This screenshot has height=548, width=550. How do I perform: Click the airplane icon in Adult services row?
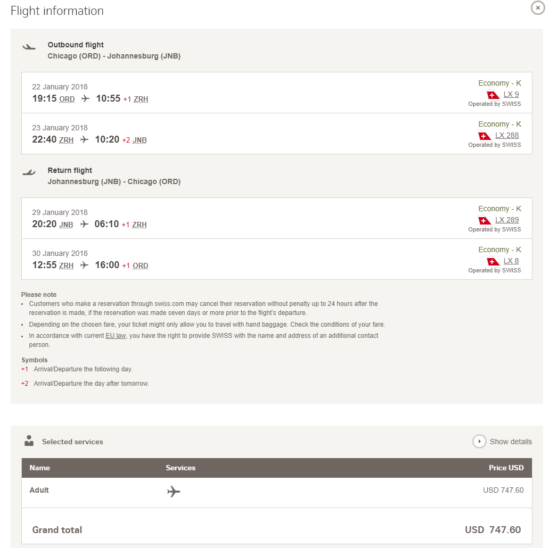(x=173, y=491)
